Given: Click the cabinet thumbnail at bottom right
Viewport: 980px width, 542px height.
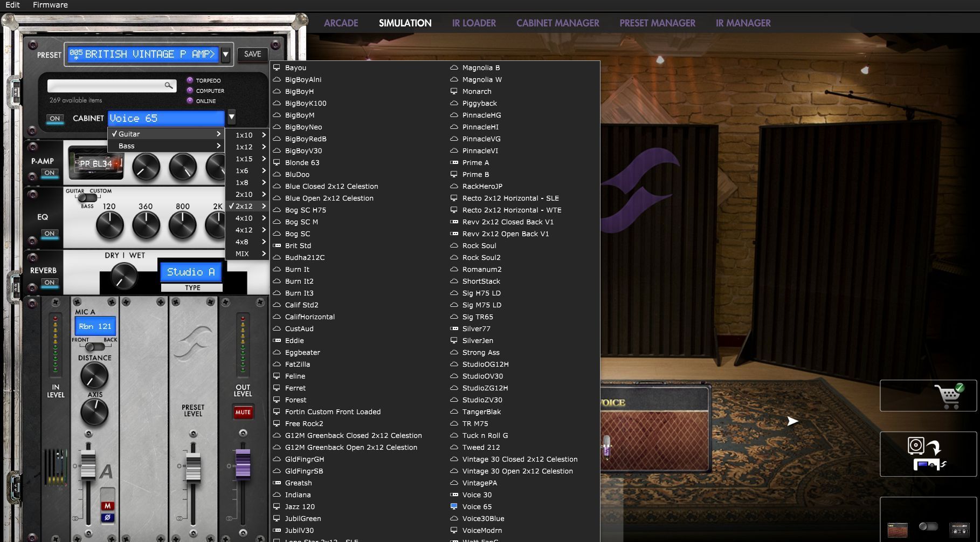Looking at the screenshot, I should point(898,529).
